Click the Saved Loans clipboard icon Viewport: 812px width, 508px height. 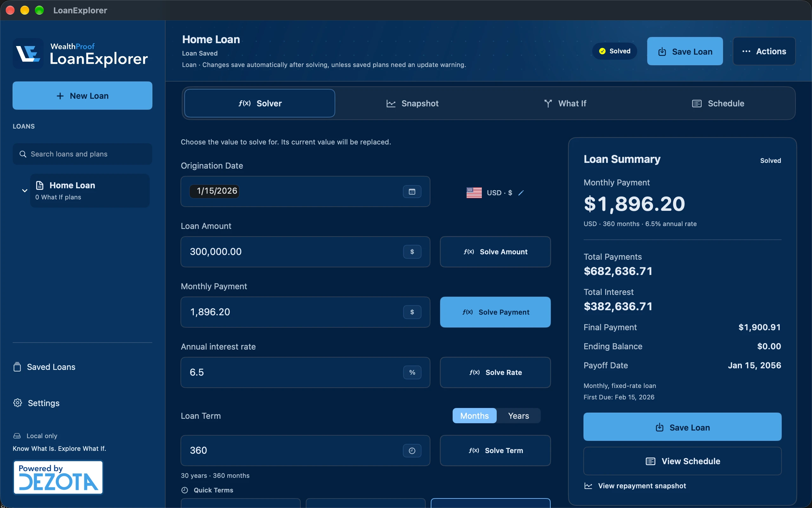(x=17, y=366)
